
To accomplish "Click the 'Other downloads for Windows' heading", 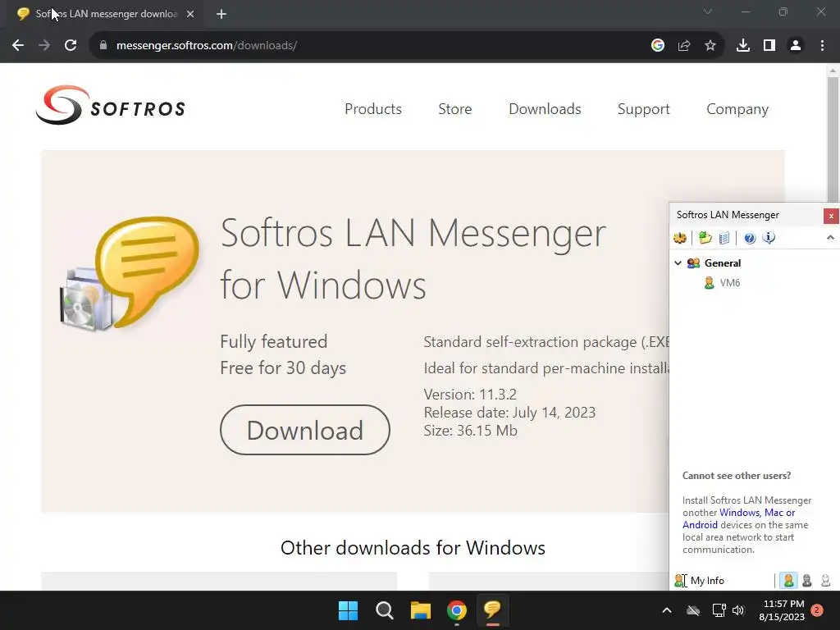I will coord(413,548).
